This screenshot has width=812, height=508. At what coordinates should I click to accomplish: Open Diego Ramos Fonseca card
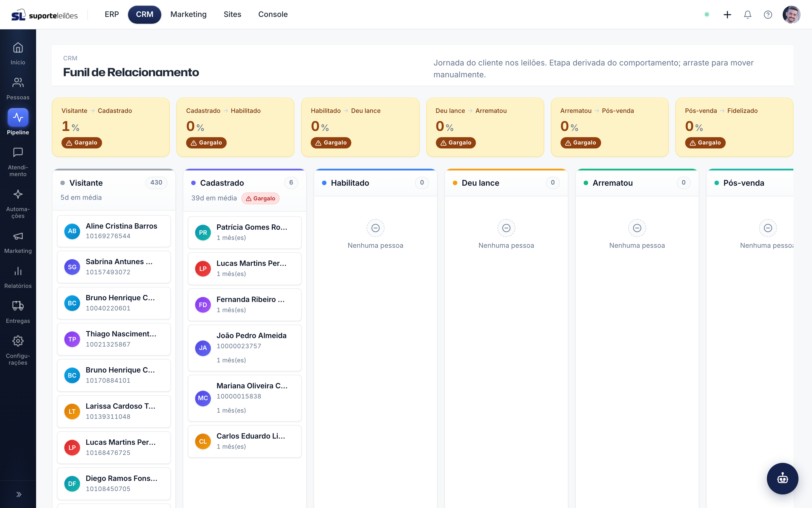click(x=114, y=484)
